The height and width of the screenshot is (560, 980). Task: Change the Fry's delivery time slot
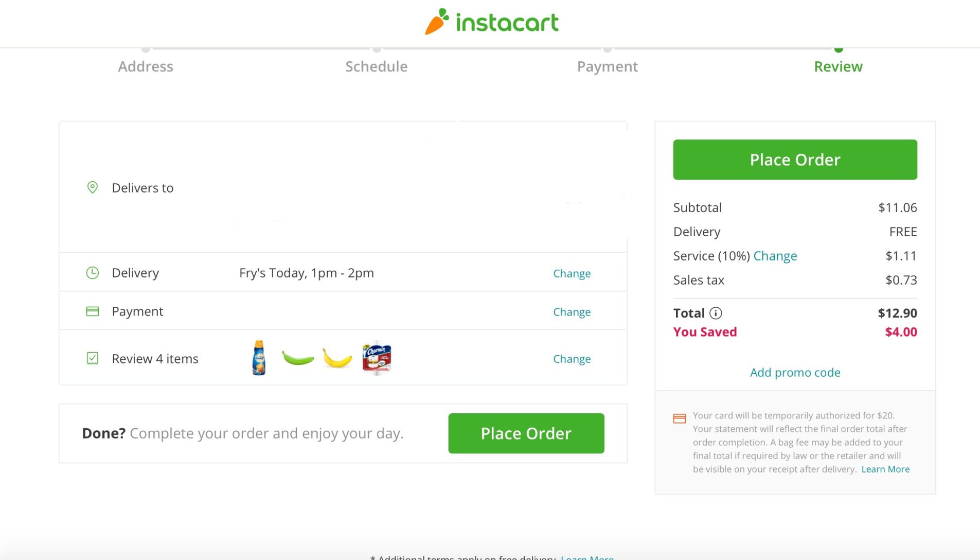572,273
